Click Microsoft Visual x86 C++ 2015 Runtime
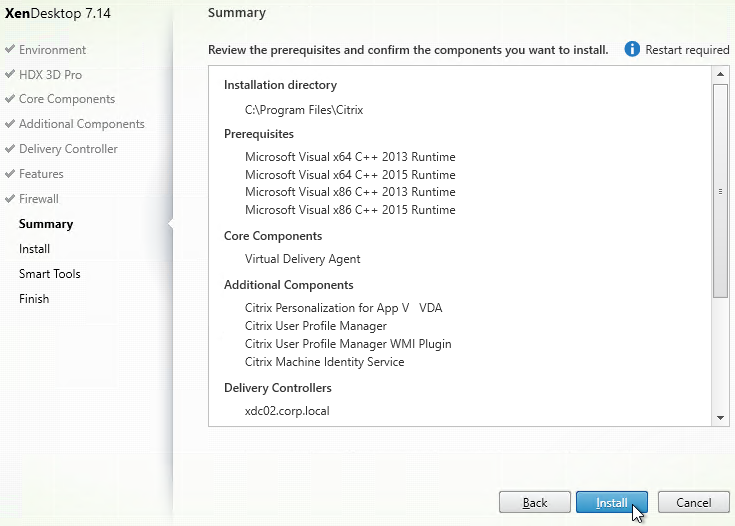This screenshot has width=735, height=526. [350, 210]
